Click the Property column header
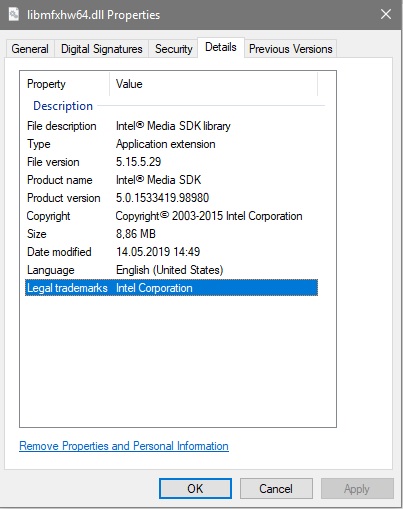403x509 pixels. point(65,84)
